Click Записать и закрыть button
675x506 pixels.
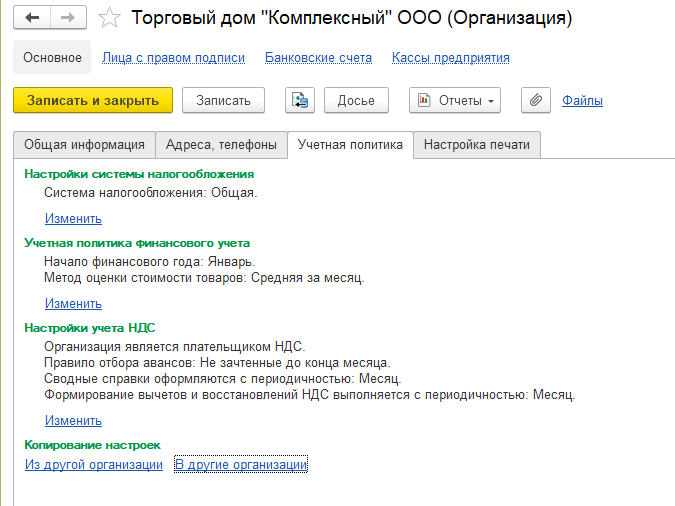pos(93,100)
